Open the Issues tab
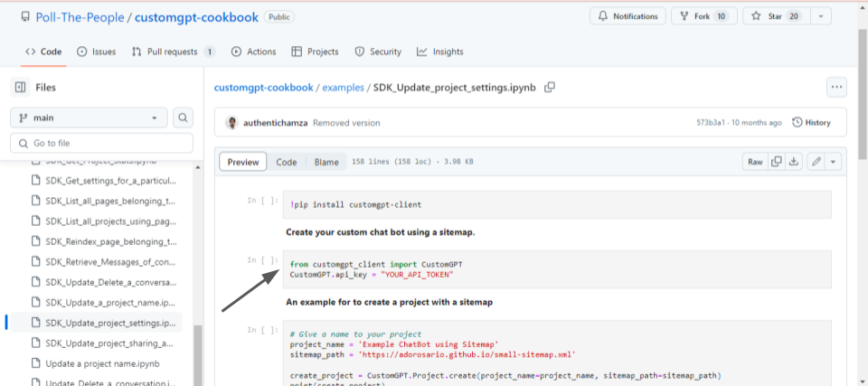The height and width of the screenshot is (386, 868). (97, 52)
